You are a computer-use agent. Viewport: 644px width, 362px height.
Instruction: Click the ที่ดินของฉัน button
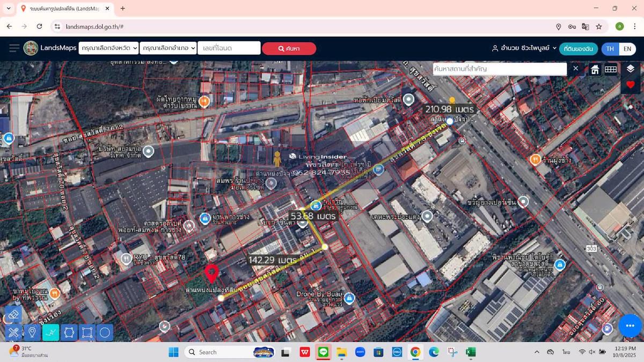578,49
